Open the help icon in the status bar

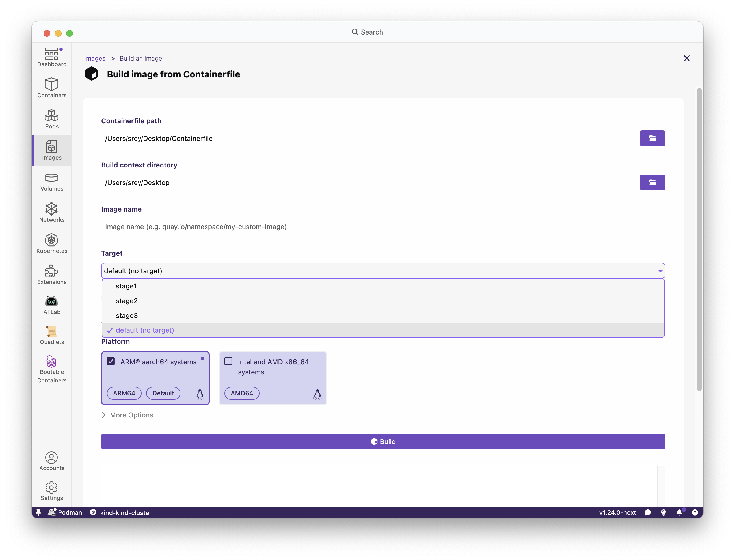[695, 512]
